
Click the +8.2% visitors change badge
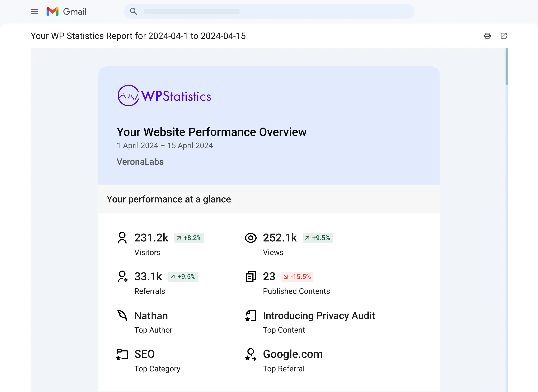(189, 238)
